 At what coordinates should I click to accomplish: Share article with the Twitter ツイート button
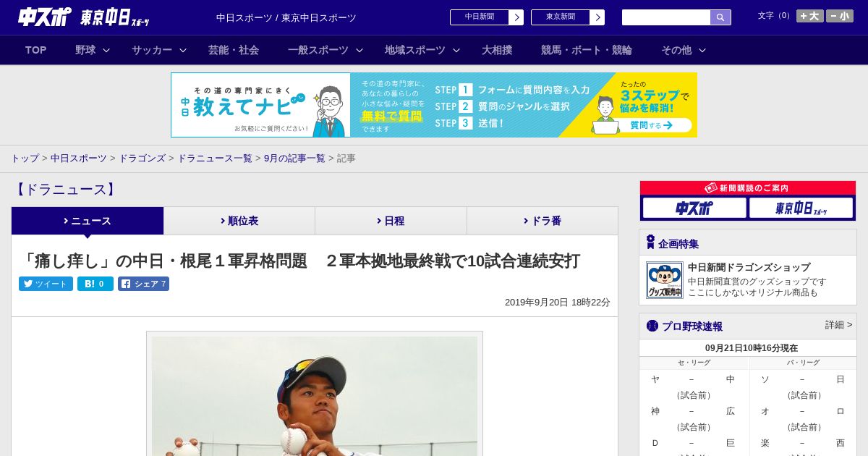[x=46, y=284]
